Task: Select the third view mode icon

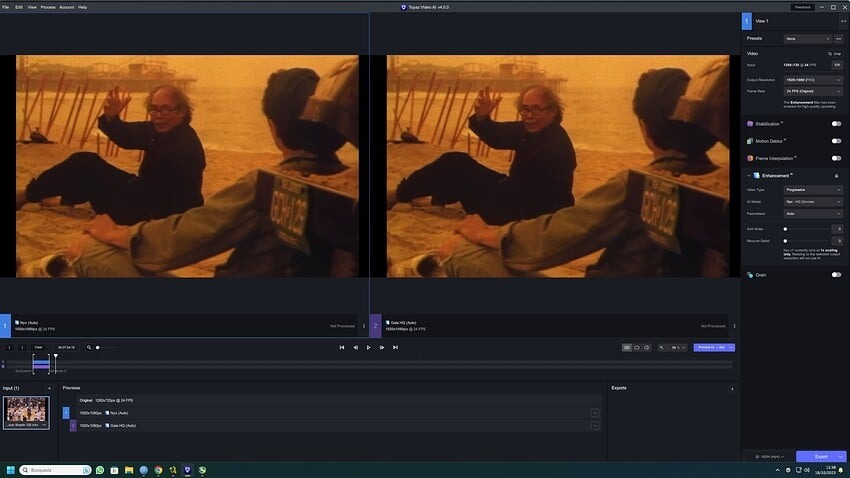Action: tap(647, 347)
